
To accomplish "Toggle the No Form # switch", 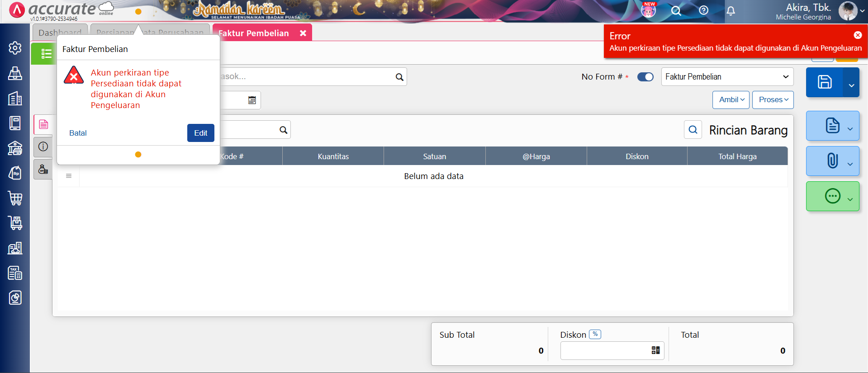I will [x=645, y=77].
